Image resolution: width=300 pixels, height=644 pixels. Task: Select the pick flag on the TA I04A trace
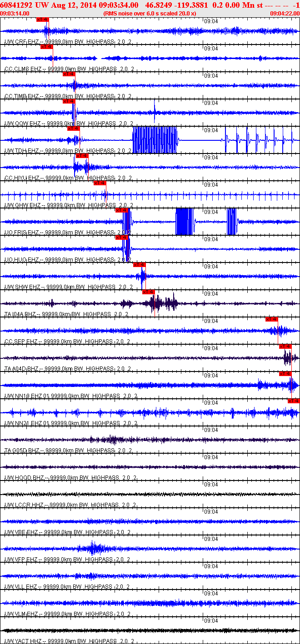coord(149,292)
